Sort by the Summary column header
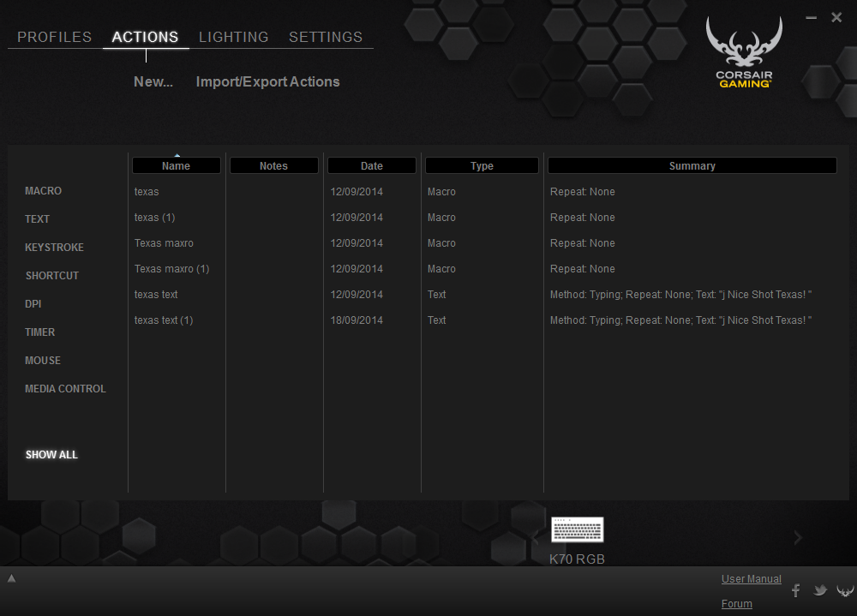This screenshot has width=857, height=616. coord(692,165)
